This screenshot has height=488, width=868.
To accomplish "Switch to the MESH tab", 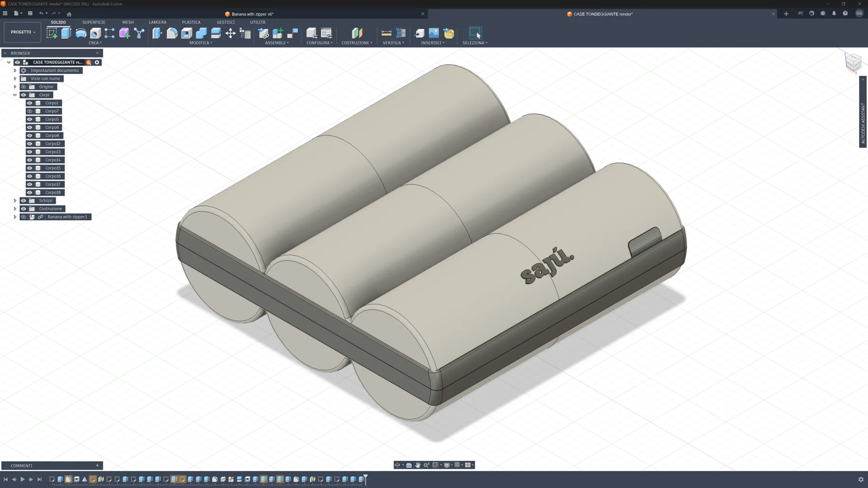I will 128,22.
